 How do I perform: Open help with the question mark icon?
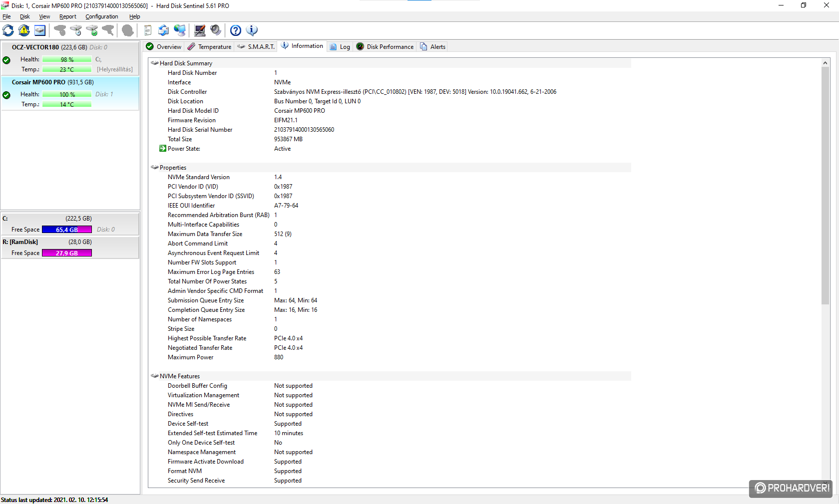pos(236,30)
